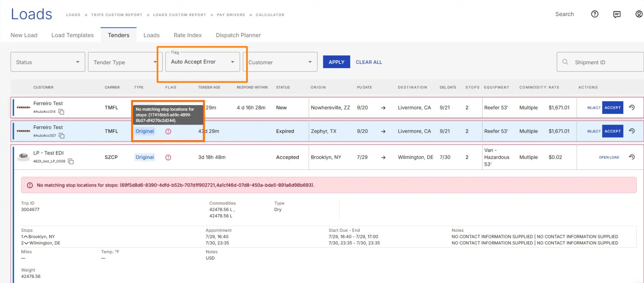This screenshot has height=283, width=644.
Task: Go to LOADS in top navigation
Action: (x=73, y=15)
